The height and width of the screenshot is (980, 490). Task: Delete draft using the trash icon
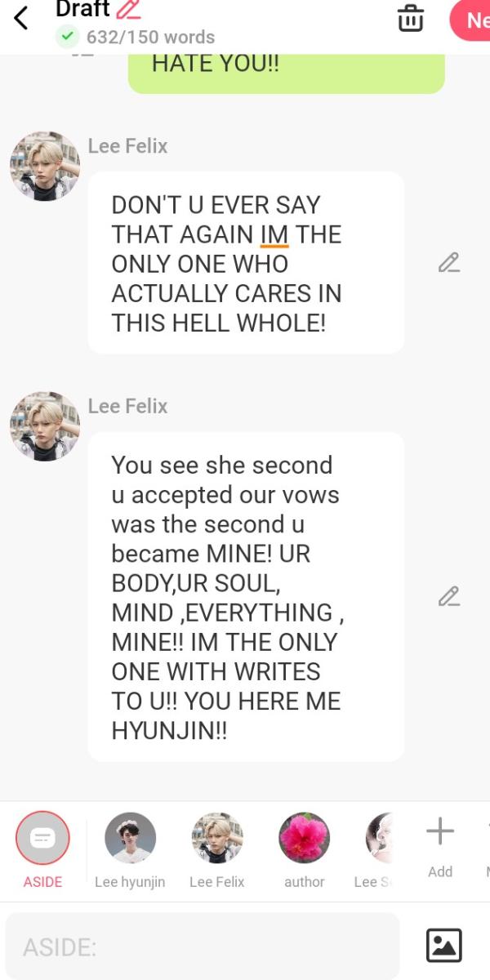410,18
